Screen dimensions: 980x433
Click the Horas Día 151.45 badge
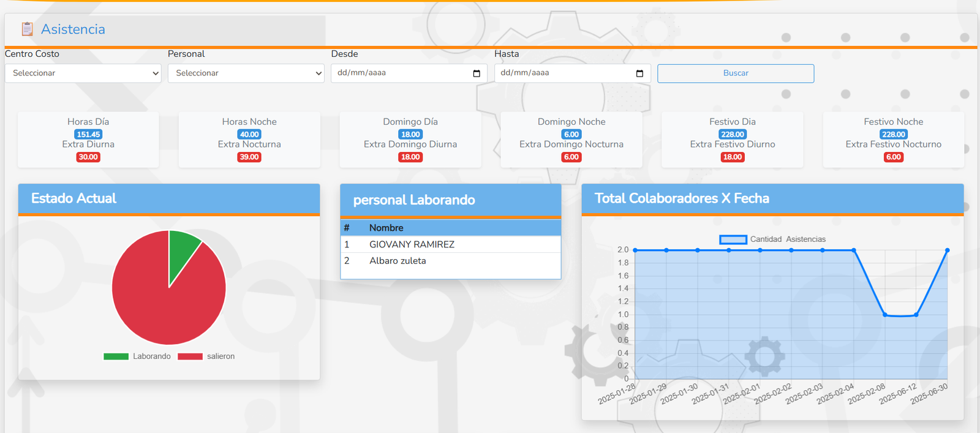click(x=88, y=135)
